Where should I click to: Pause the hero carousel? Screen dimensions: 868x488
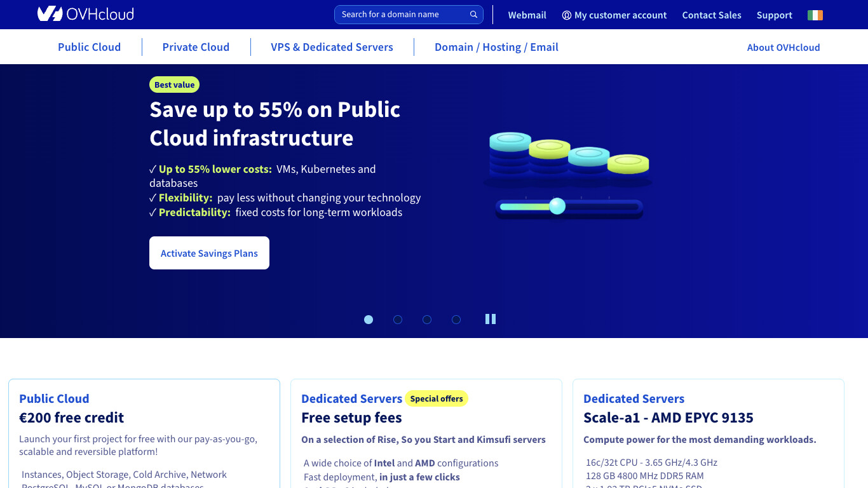[x=491, y=319]
